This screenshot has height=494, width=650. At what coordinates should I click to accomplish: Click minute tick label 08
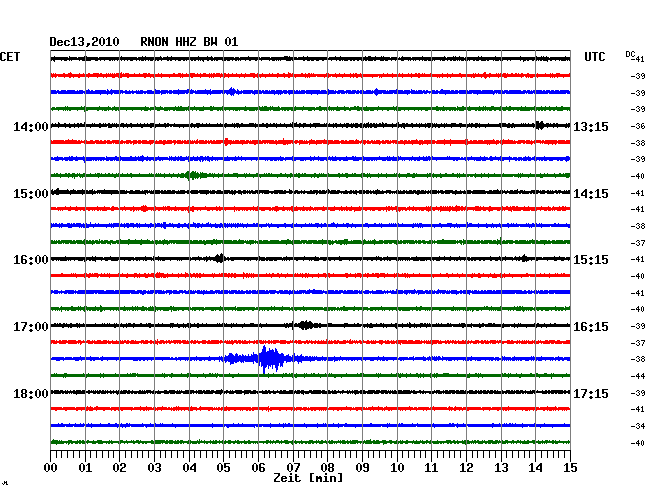point(327,468)
